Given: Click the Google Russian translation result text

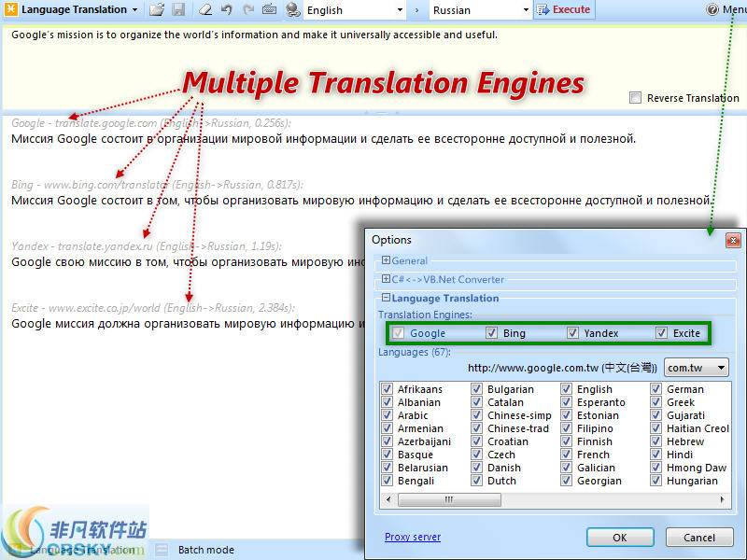Looking at the screenshot, I should [x=323, y=138].
